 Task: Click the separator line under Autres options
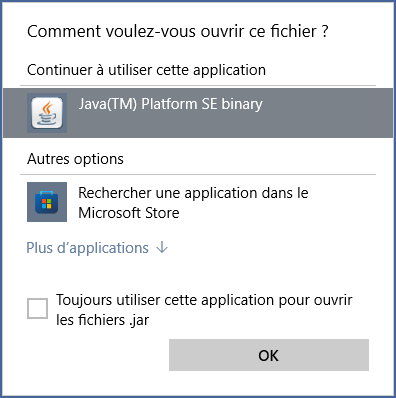(x=198, y=174)
